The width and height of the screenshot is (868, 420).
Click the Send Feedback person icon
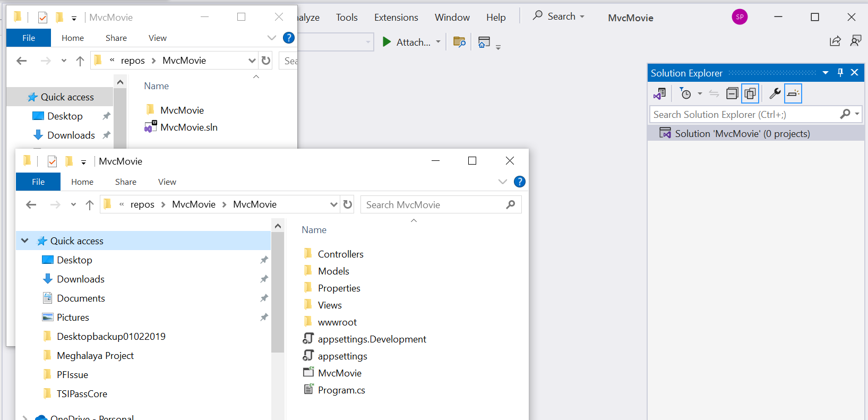click(855, 41)
